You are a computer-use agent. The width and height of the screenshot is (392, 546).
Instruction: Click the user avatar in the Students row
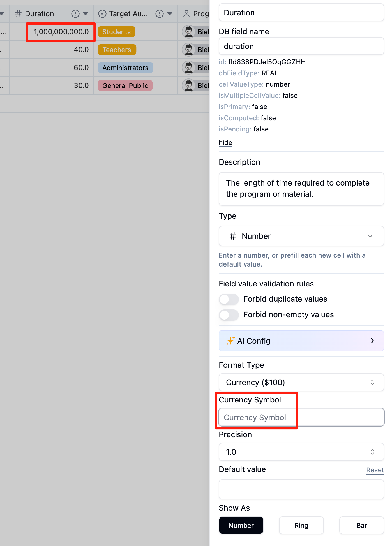(189, 32)
